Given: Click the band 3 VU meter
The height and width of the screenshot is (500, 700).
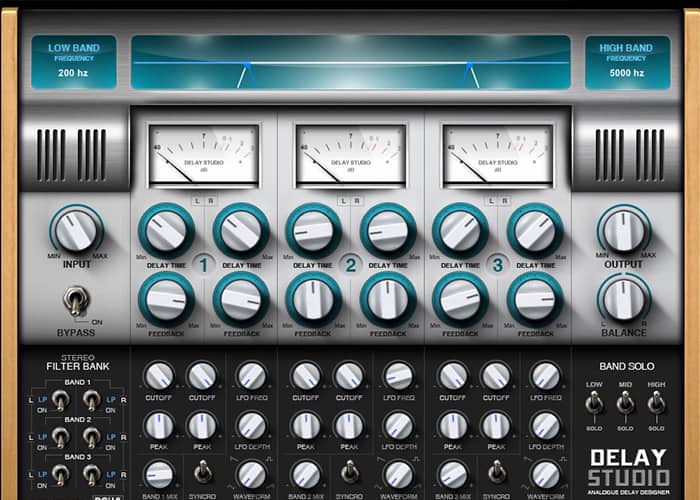Looking at the screenshot, I should 498,155.
